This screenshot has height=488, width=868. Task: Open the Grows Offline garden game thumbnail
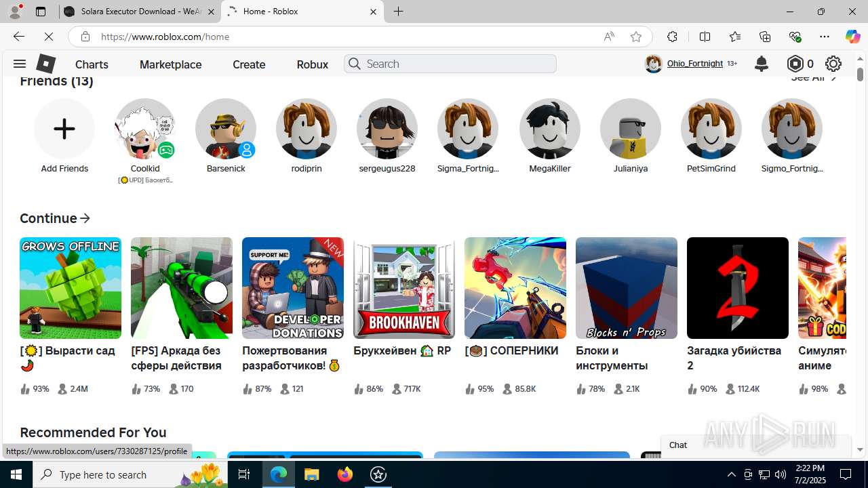(x=71, y=288)
